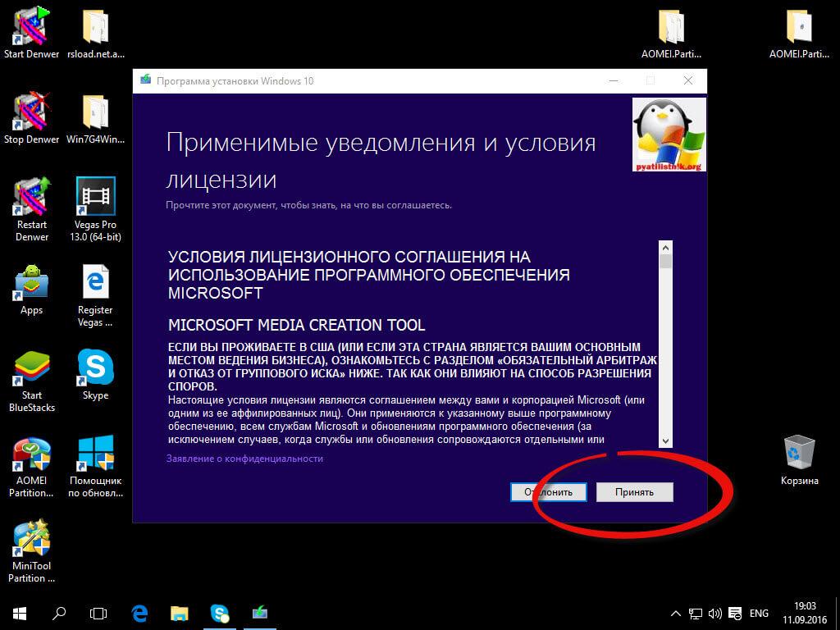This screenshot has width=840, height=630.
Task: Click the setup window title bar icon
Action: [x=145, y=80]
